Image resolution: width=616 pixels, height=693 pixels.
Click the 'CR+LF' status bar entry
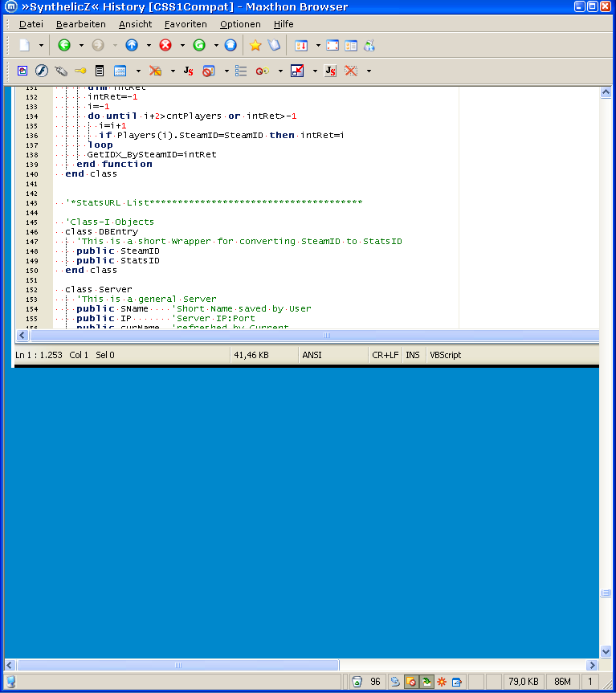tap(386, 355)
